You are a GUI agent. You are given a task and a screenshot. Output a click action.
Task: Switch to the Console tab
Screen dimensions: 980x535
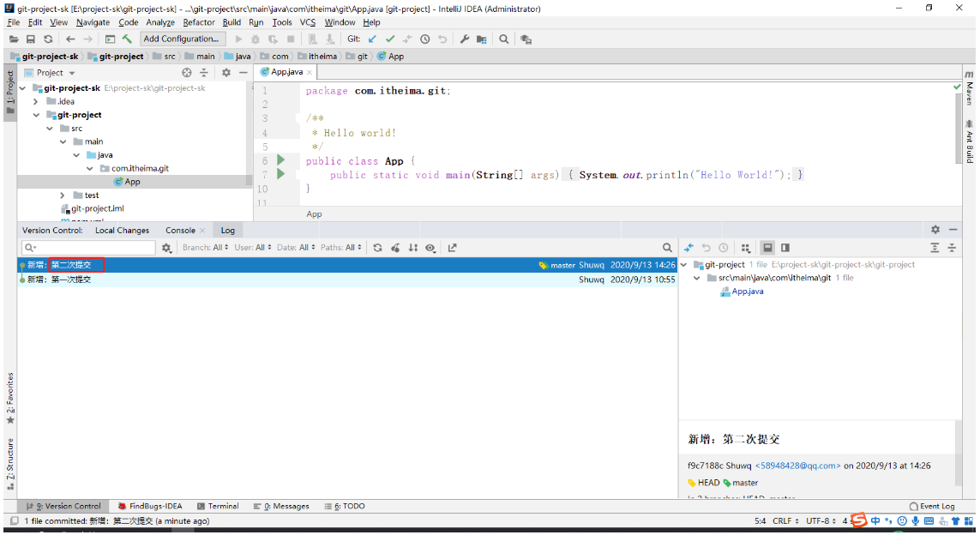[x=180, y=230]
